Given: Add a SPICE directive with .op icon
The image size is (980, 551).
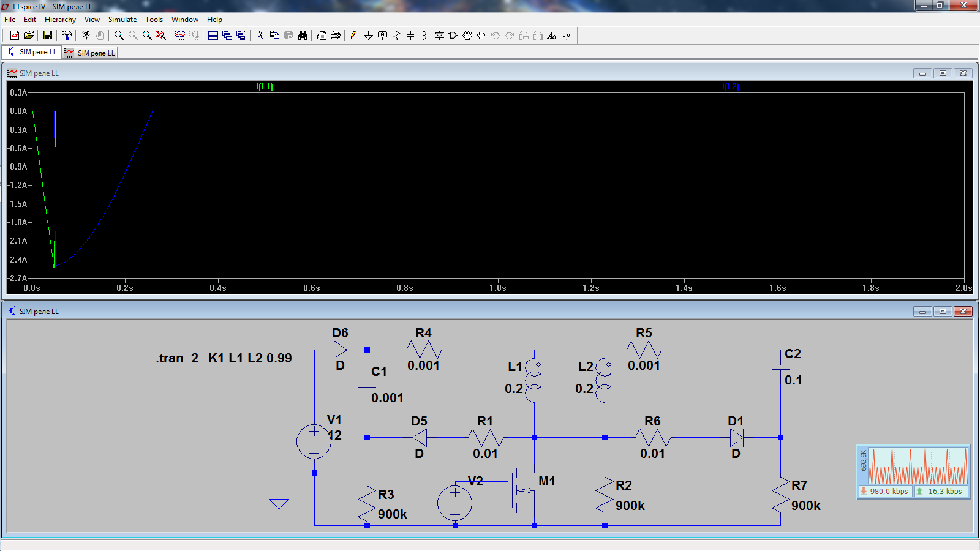Looking at the screenshot, I should click(x=566, y=36).
